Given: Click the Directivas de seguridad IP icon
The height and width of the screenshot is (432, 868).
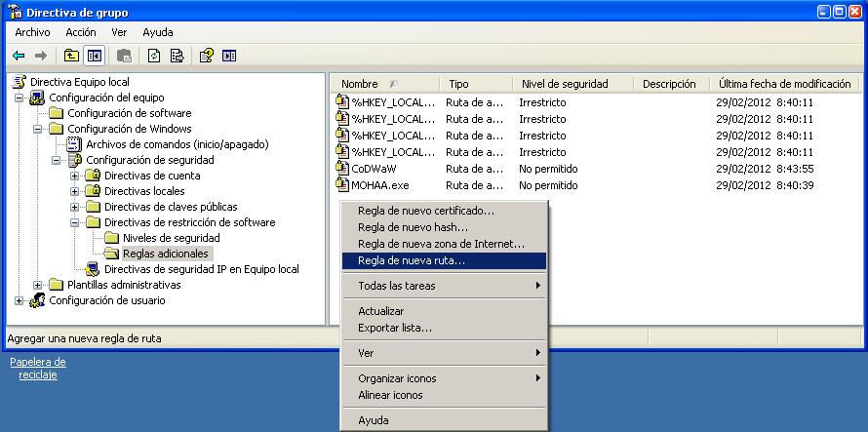Looking at the screenshot, I should tap(93, 269).
